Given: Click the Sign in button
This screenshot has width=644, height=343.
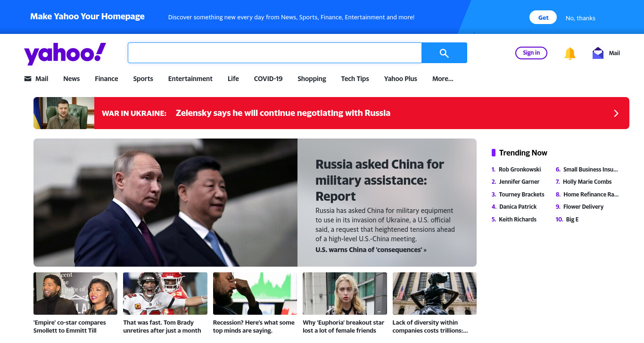Looking at the screenshot, I should tap(531, 53).
